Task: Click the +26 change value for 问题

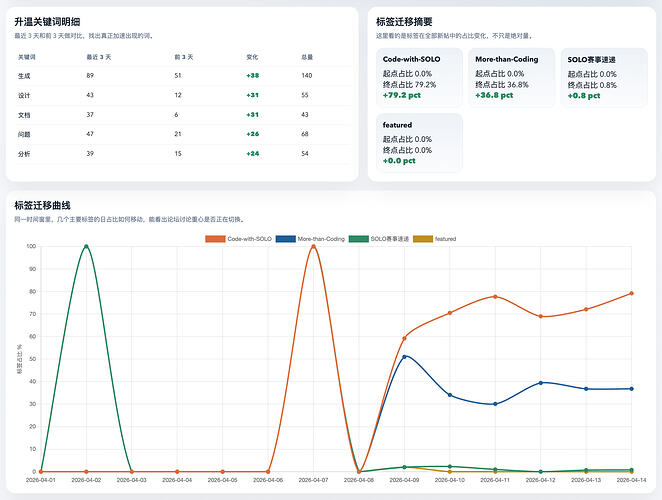Action: click(x=252, y=134)
